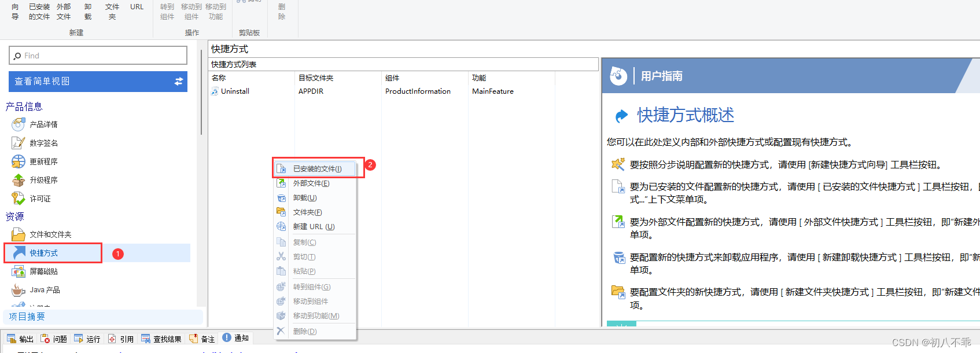This screenshot has width=980, height=353.
Task: Click 转到组件(G) in context menu
Action: click(315, 287)
